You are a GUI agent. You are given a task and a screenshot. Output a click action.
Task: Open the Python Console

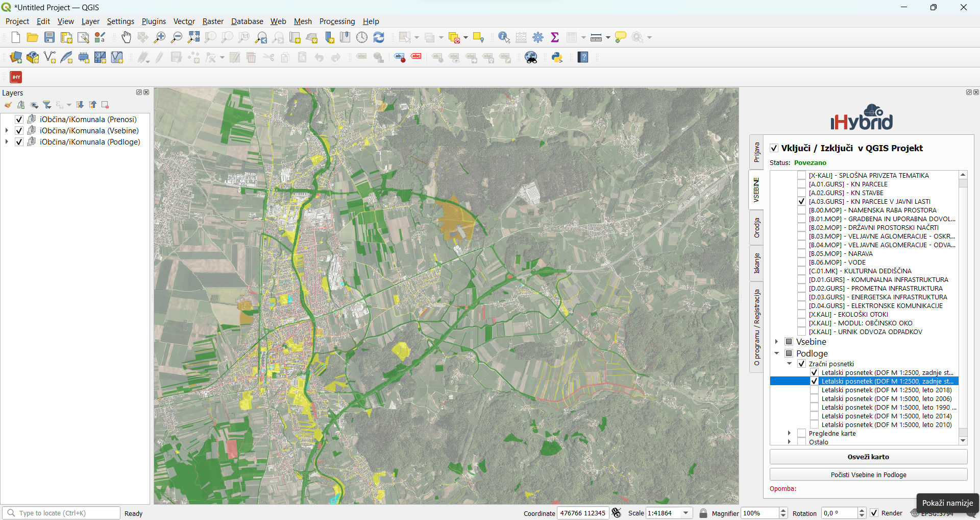click(557, 57)
